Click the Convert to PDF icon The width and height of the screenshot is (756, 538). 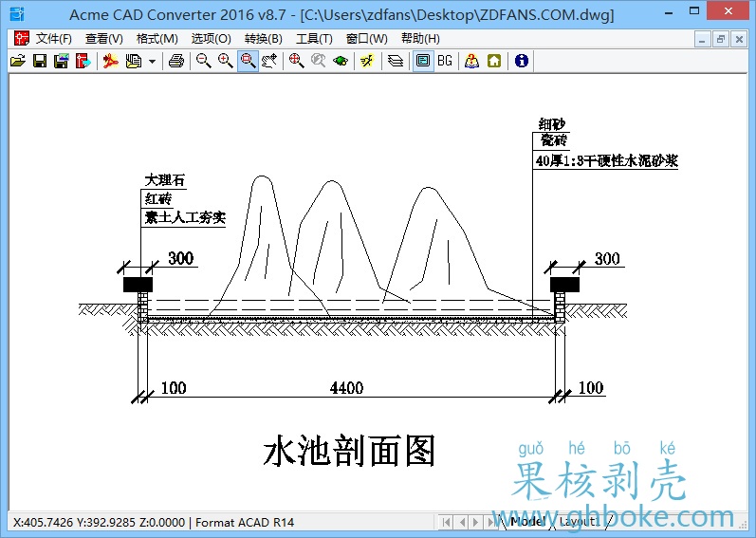click(111, 61)
